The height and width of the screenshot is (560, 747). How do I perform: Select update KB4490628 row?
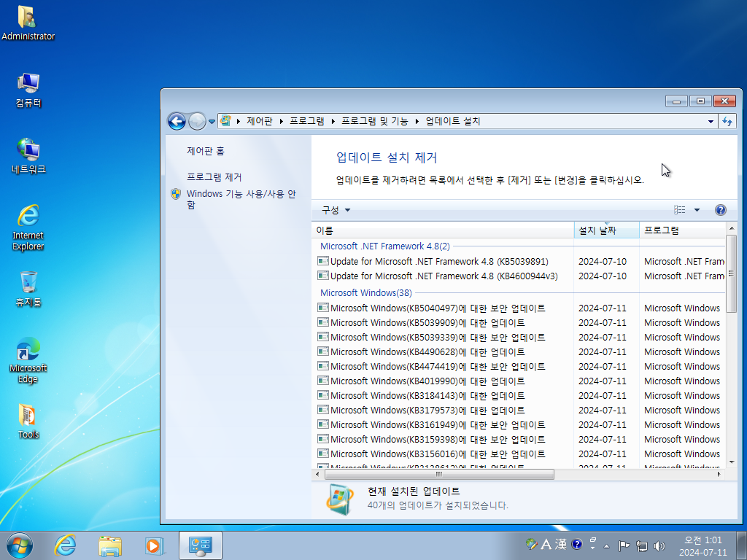click(x=521, y=352)
